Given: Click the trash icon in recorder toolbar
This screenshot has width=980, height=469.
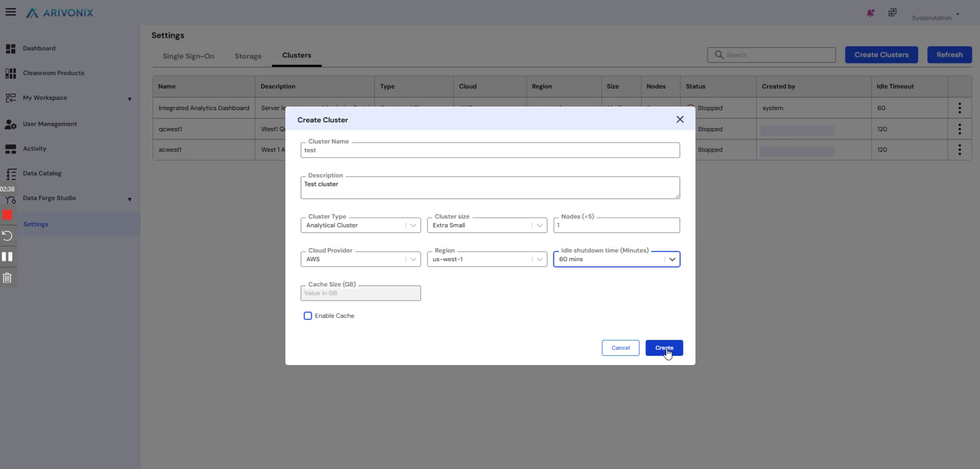Looking at the screenshot, I should (x=7, y=278).
